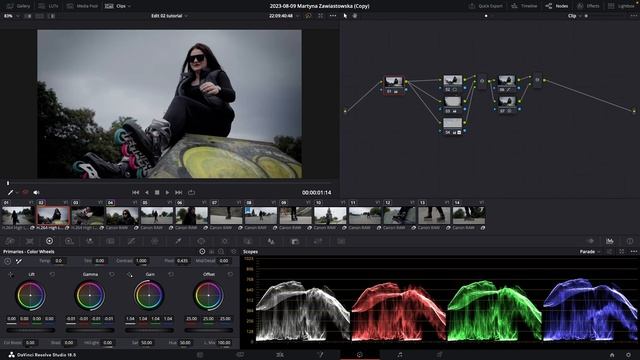Switch primaries to Color Wheels mode circle icon
This screenshot has height=360, width=640.
point(202,251)
